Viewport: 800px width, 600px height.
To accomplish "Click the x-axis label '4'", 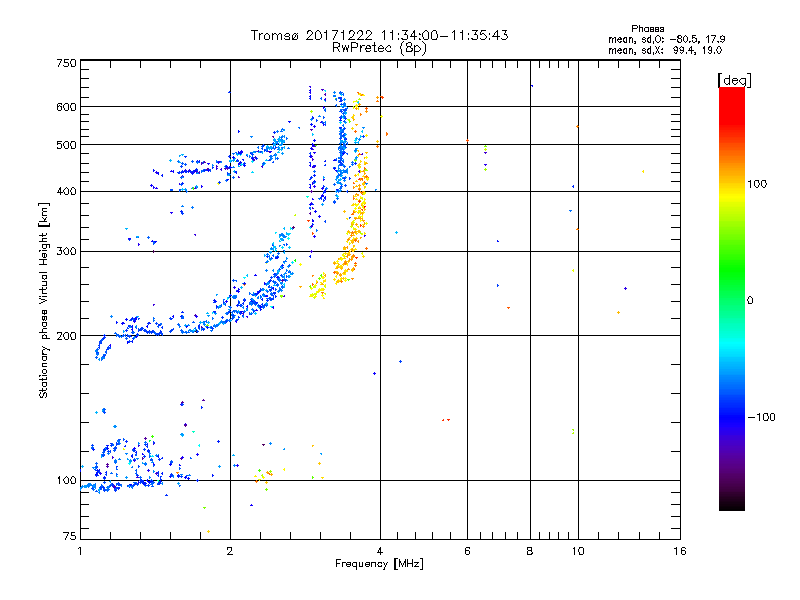I will (380, 551).
